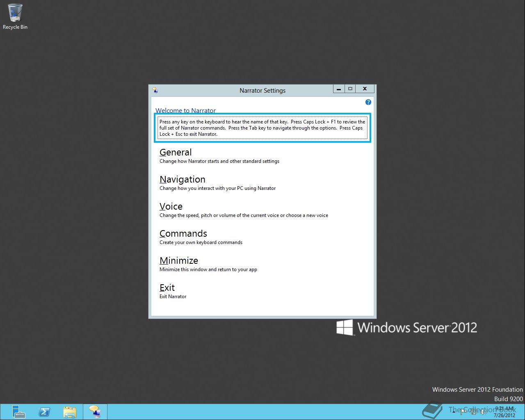The image size is (525, 420).
Task: Maximize the Narrator Settings window
Action: pyautogui.click(x=350, y=89)
